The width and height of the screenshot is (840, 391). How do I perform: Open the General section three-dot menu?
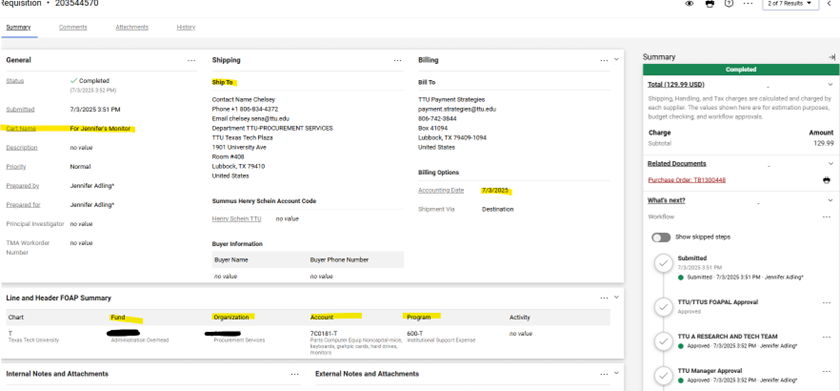pyautogui.click(x=191, y=61)
